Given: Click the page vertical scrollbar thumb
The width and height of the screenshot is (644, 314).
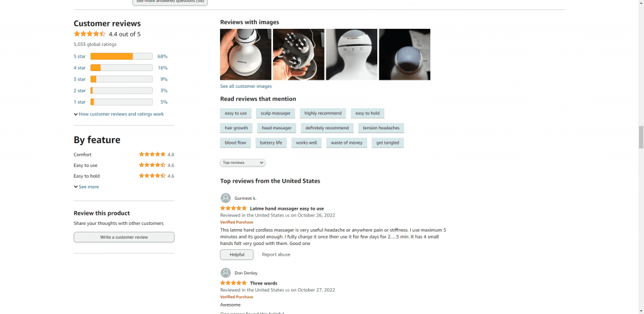Looking at the screenshot, I should 641,138.
